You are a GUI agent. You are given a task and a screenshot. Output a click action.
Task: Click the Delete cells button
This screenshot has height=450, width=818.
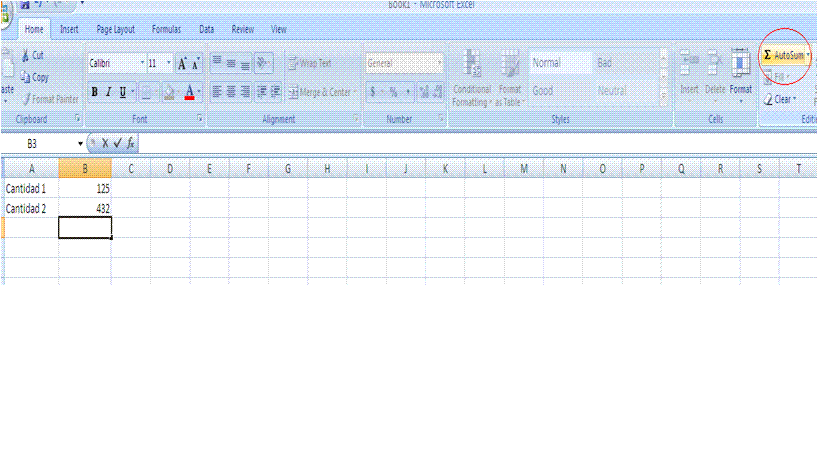(x=715, y=76)
